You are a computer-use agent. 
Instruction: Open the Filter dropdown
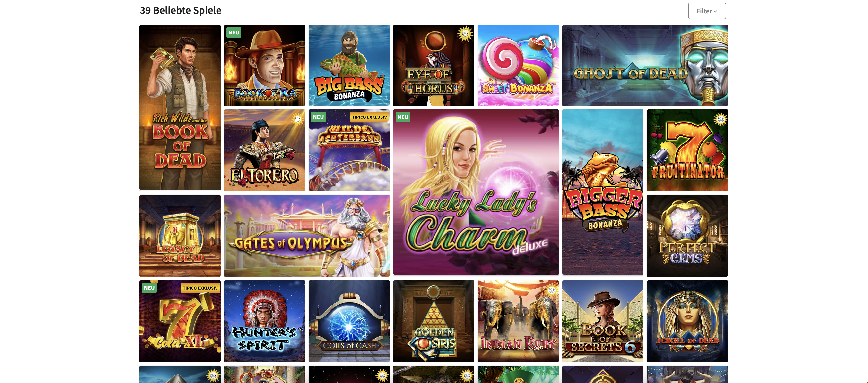click(707, 11)
